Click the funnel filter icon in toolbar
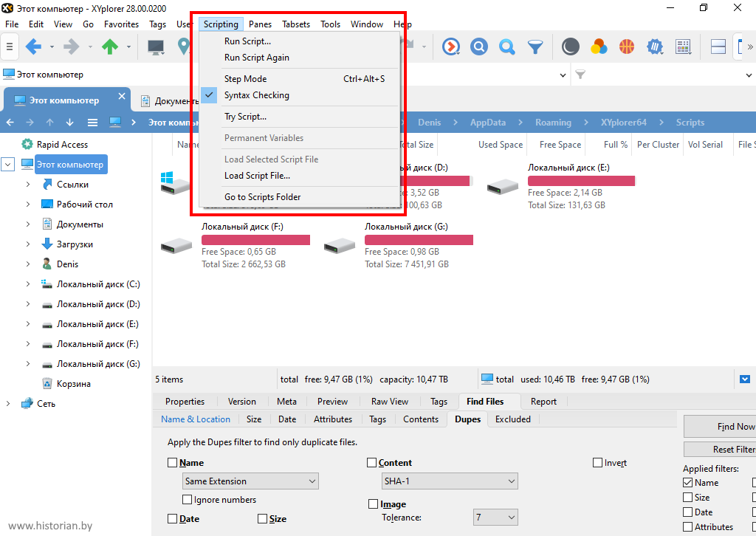The height and width of the screenshot is (536, 756). [535, 47]
